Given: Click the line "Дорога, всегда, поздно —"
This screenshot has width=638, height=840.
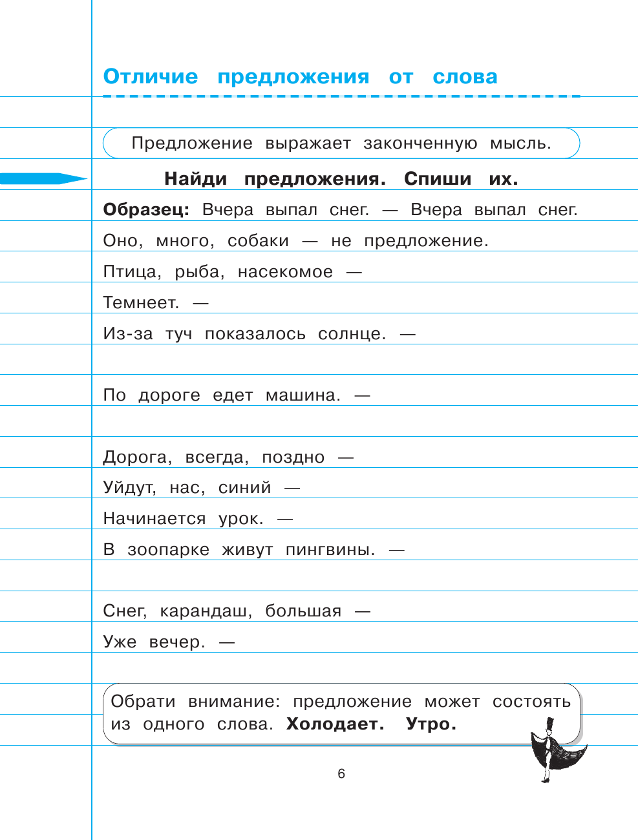Looking at the screenshot, I should [x=228, y=457].
